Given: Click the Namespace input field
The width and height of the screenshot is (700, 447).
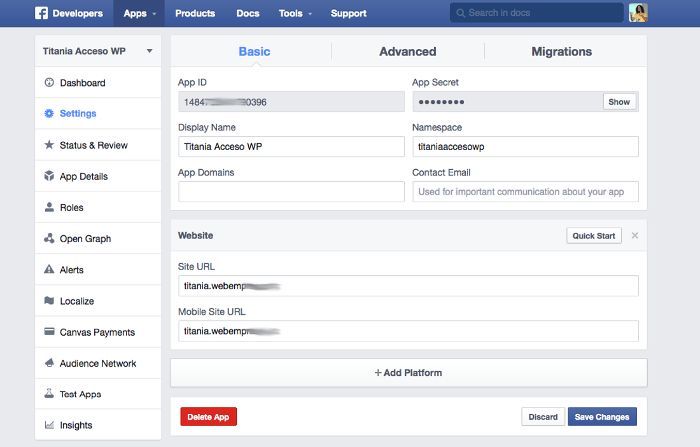Looking at the screenshot, I should pos(525,146).
